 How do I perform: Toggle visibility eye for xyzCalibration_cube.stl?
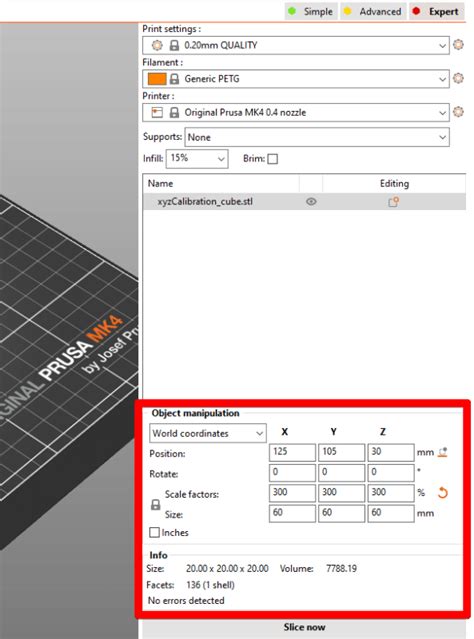(311, 201)
